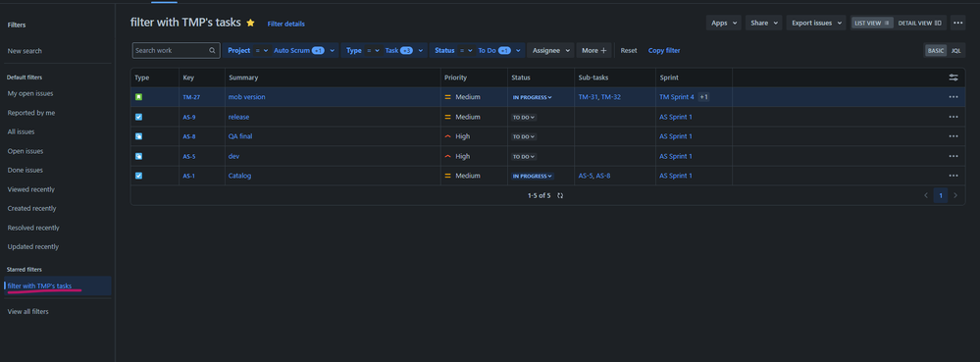The width and height of the screenshot is (980, 362).
Task: Click New search in sidebar
Action: [25, 51]
